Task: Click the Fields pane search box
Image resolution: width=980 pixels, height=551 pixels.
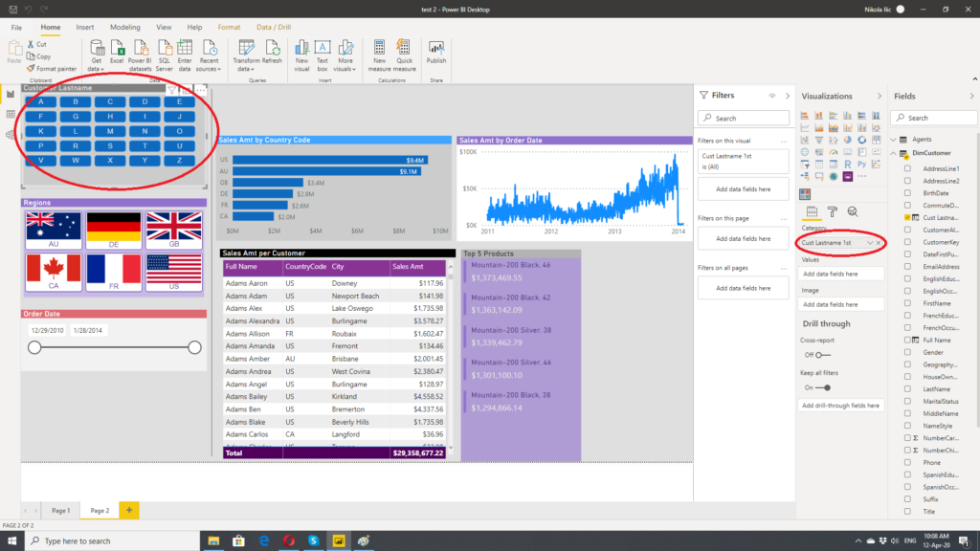Action: click(x=934, y=118)
